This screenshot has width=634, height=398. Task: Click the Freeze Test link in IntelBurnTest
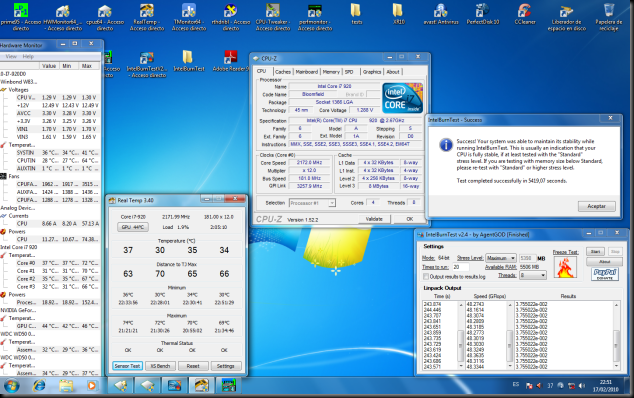pos(565,252)
